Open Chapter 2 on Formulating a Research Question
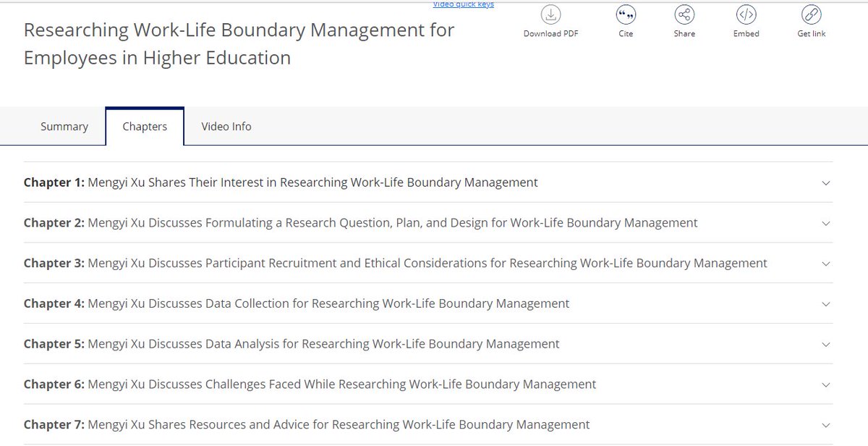 tap(428, 223)
